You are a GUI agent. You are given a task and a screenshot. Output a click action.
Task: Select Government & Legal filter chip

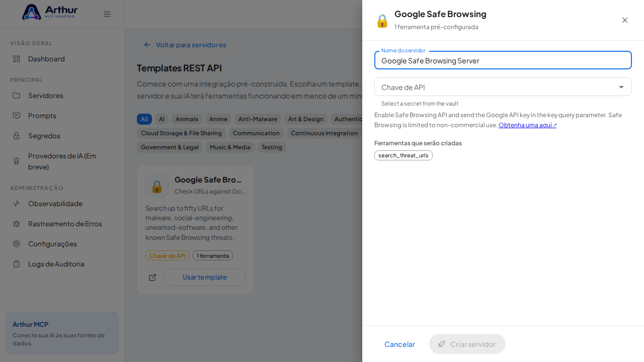pos(170,147)
